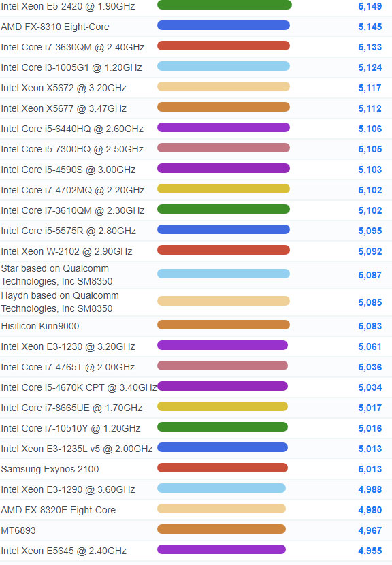This screenshot has width=392, height=565.
Task: Click score 5,112
Action: [370, 108]
